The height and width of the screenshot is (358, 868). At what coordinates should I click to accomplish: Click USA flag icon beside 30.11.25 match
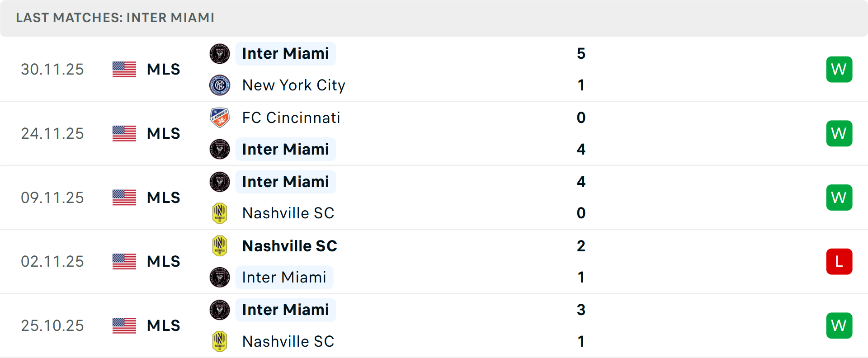(124, 70)
